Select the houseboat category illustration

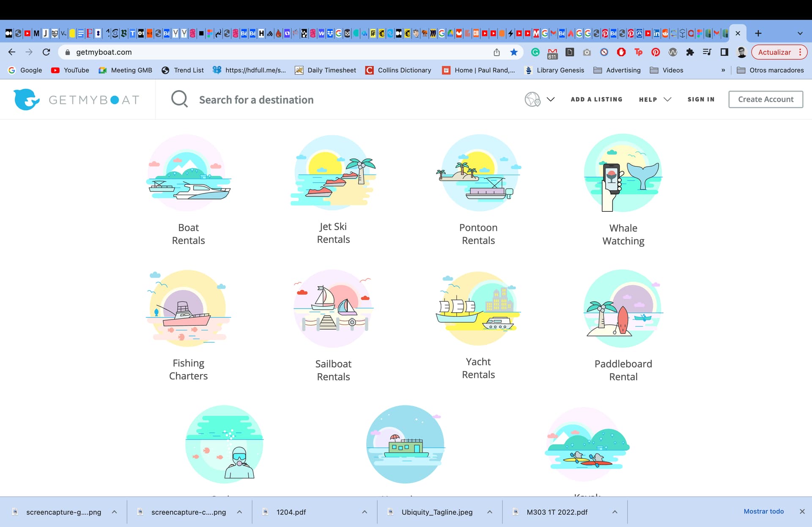406,444
